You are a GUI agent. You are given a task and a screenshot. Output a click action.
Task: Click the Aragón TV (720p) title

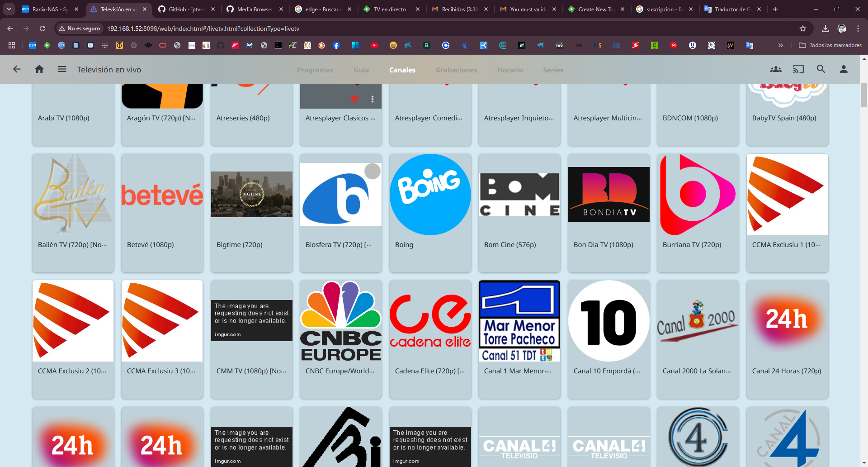161,118
